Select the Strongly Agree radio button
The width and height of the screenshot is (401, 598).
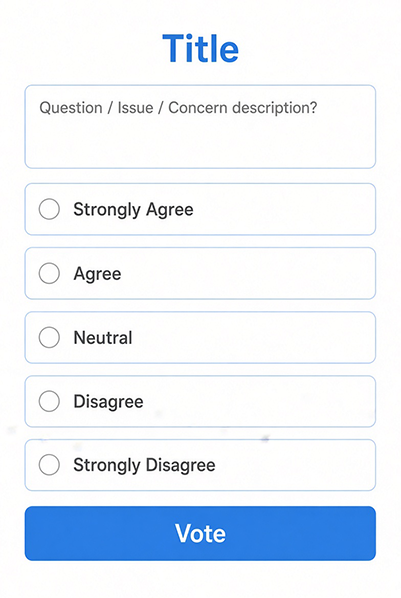[x=49, y=209]
